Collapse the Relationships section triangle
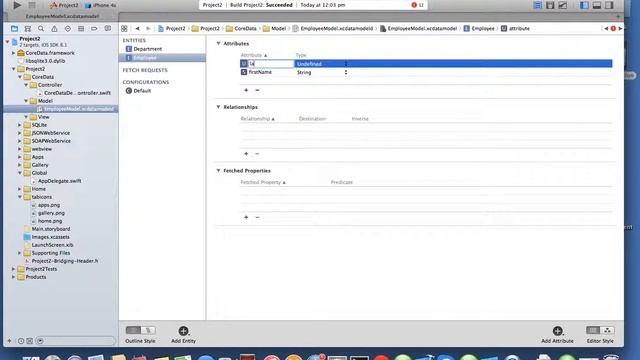This screenshot has width=640, height=360. point(218,107)
